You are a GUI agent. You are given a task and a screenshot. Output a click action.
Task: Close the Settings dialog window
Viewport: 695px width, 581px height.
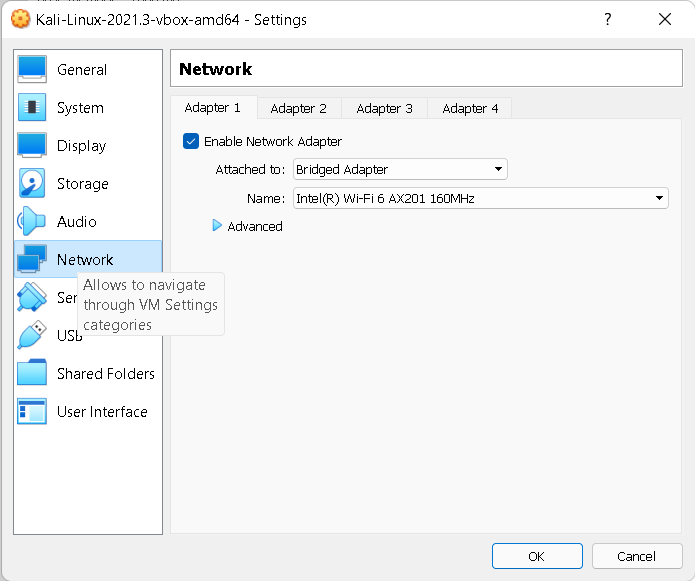coord(665,19)
